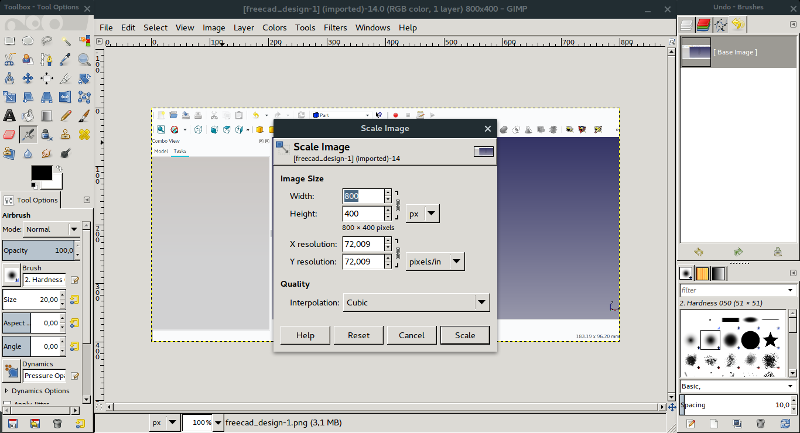800x433 pixels.
Task: Select the Zoom magnifier tool
Action: pos(84,60)
